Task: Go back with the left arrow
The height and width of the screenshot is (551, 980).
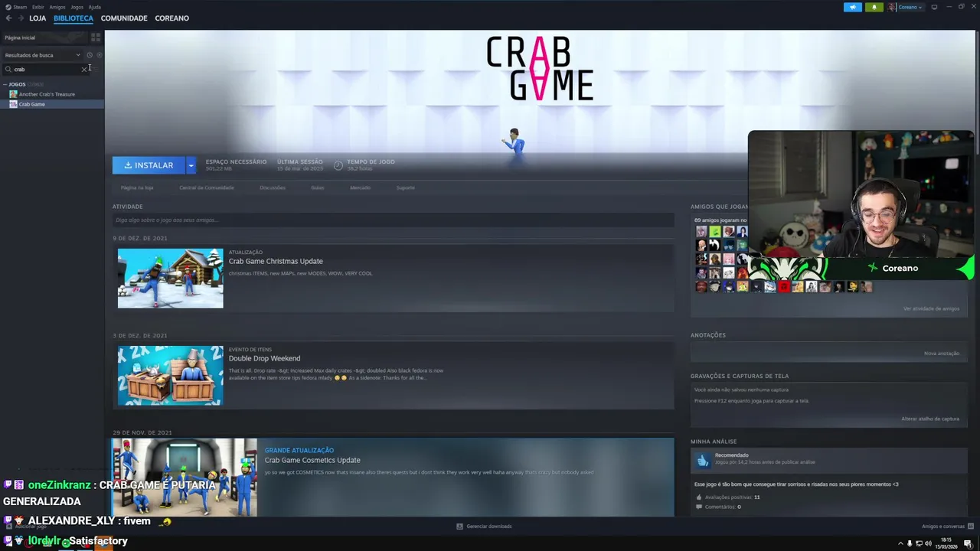Action: pos(8,18)
